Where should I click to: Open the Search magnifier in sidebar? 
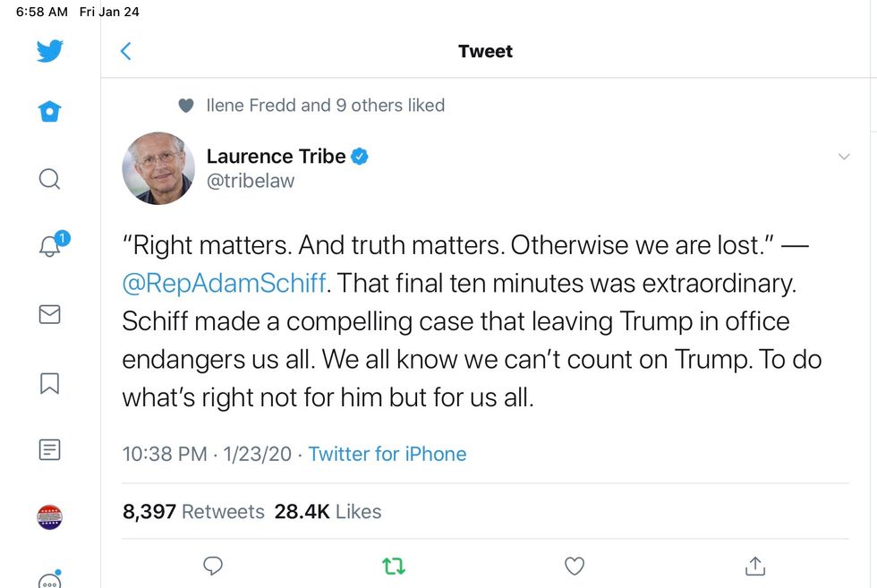50,179
